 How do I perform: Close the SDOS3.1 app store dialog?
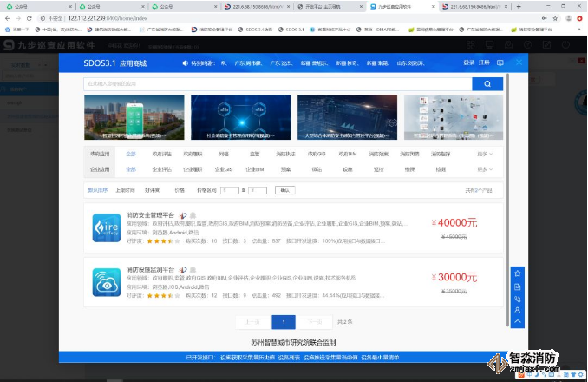518,62
